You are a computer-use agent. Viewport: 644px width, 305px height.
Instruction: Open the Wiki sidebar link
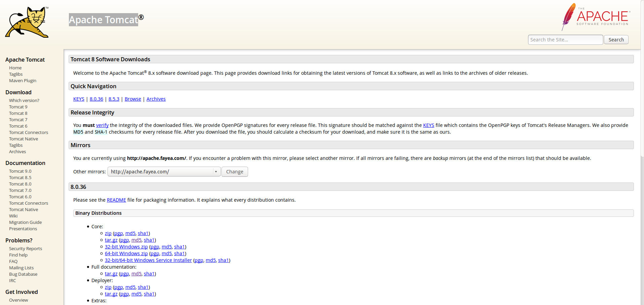pyautogui.click(x=13, y=216)
